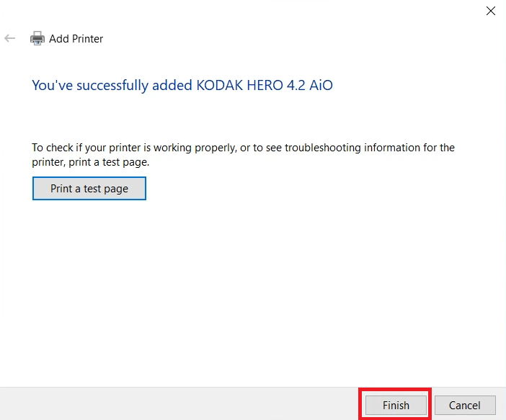The height and width of the screenshot is (420, 506).
Task: Click the blank white area below test button
Action: 253,290
